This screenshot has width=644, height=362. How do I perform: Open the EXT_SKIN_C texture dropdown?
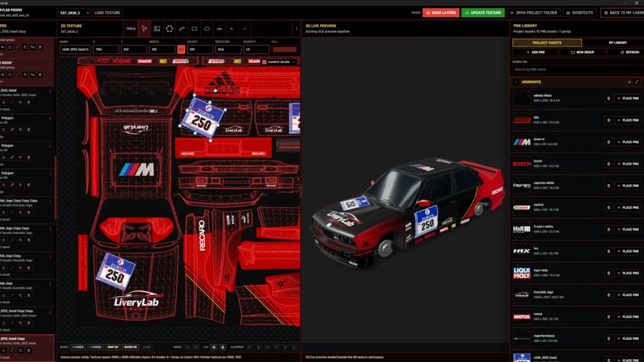click(73, 13)
